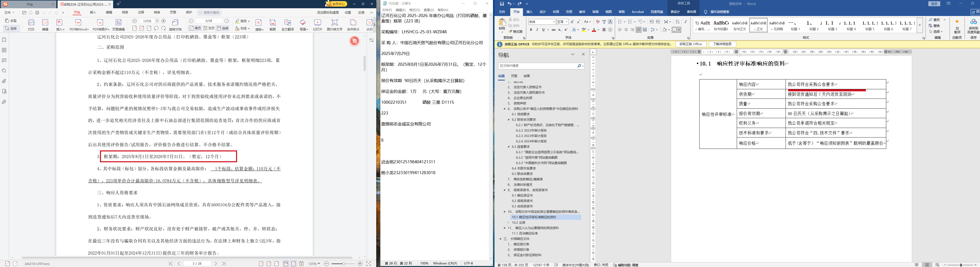This screenshot has height=267, width=980.
Task: Open the 注释 tab in PDF reader
Action: click(x=141, y=13)
